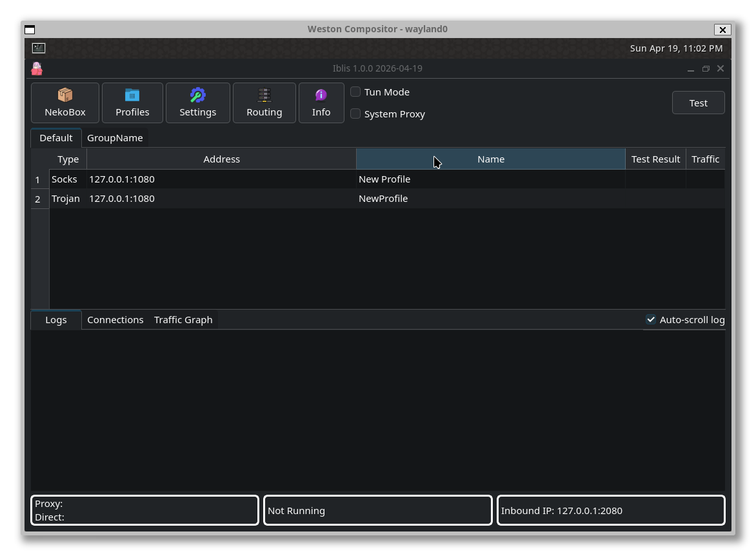Sort by the Type column header
Viewport: 756px width, 556px height.
[x=68, y=159]
